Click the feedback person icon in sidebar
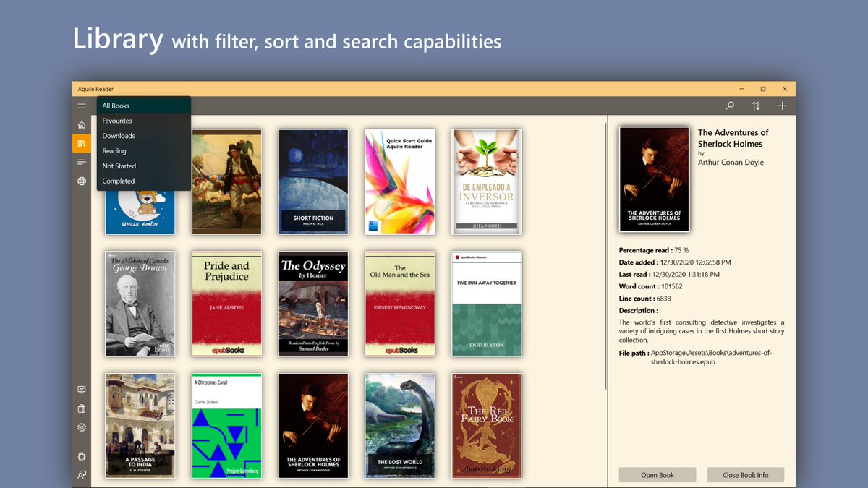868x488 pixels. [x=82, y=475]
